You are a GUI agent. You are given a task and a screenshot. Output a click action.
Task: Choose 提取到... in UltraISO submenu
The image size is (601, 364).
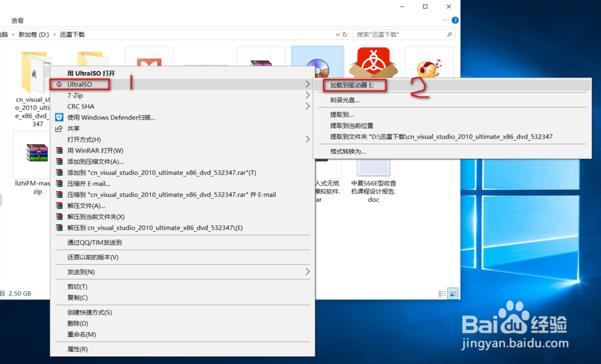[x=452, y=115]
